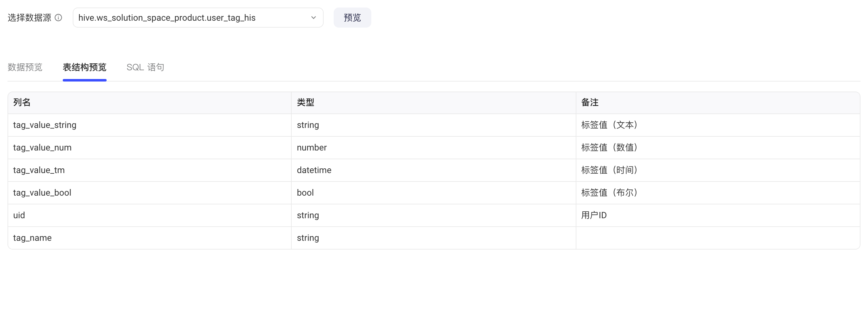The width and height of the screenshot is (868, 311).
Task: Click the 列名 column header
Action: pyautogui.click(x=150, y=103)
